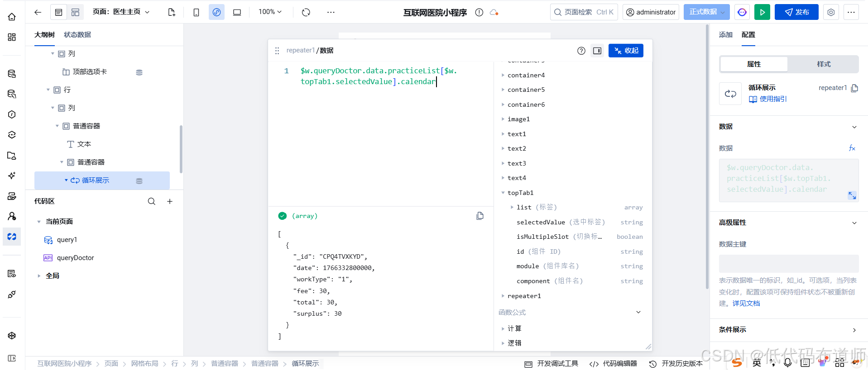Select the outline panel layout icon
The image size is (868, 370).
59,12
